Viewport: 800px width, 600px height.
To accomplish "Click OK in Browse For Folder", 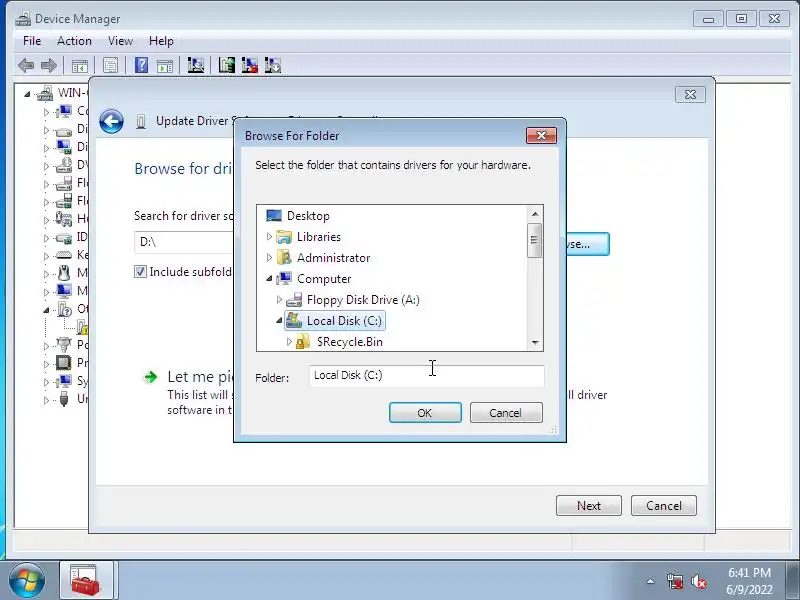I will click(425, 413).
